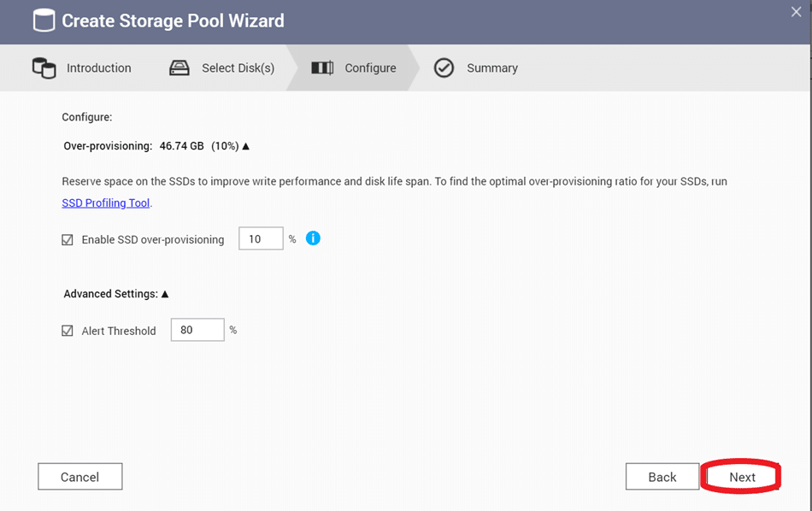
Task: Close the Create Storage Pool Wizard
Action: click(x=796, y=12)
